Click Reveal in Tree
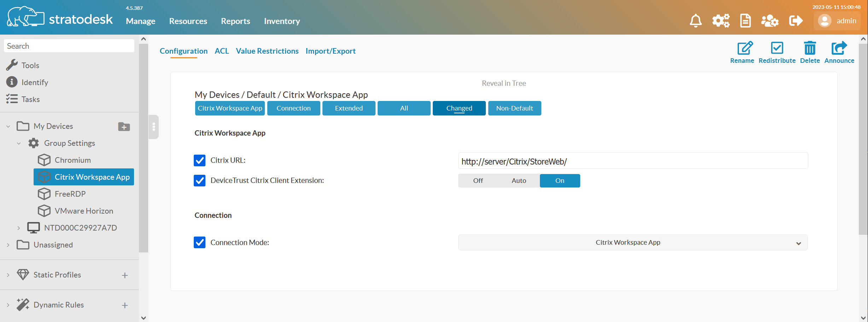This screenshot has width=868, height=322. coord(504,83)
